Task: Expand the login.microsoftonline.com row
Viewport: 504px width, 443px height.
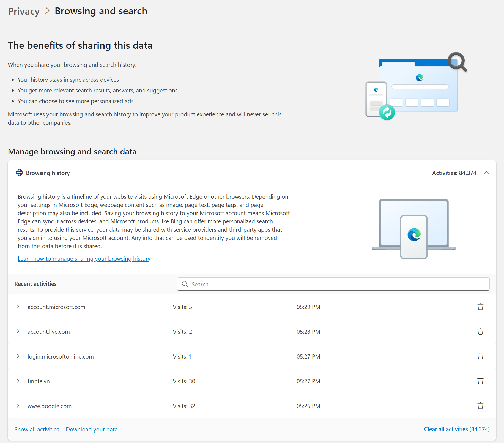Action: pyautogui.click(x=18, y=356)
